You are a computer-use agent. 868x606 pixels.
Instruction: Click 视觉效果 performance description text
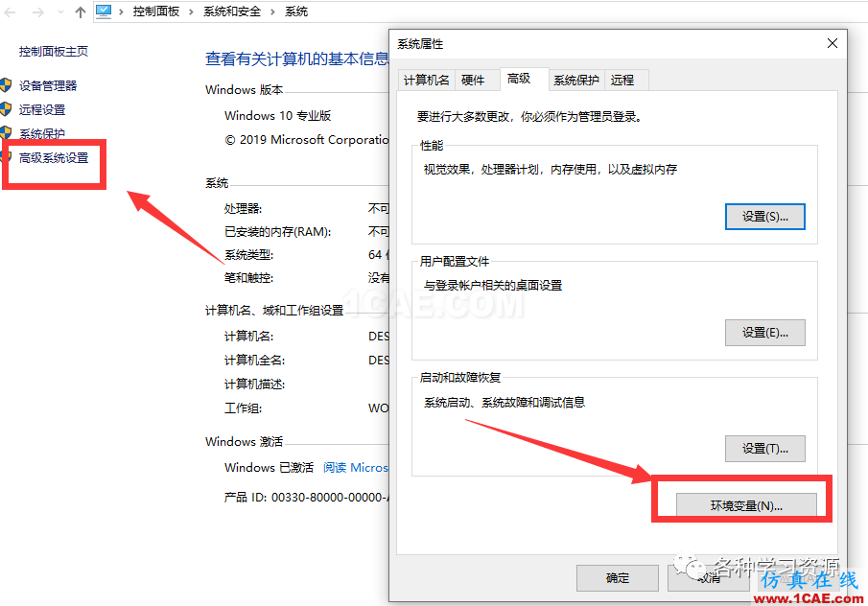click(551, 170)
